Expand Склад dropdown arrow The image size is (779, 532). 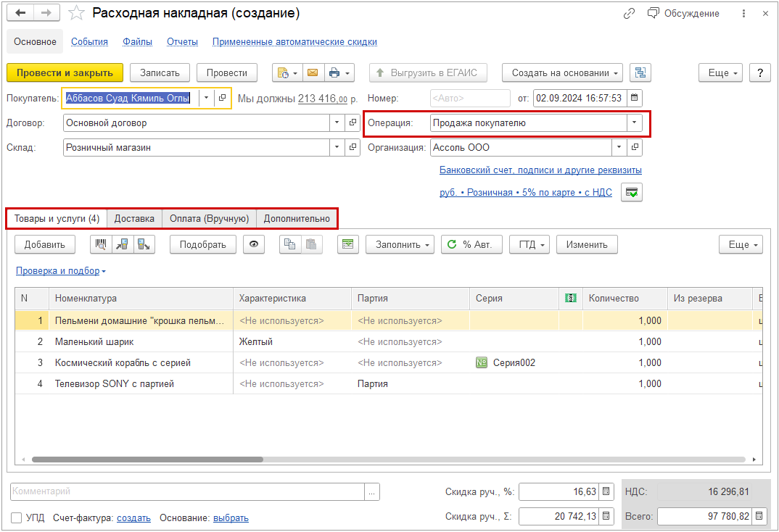[337, 147]
